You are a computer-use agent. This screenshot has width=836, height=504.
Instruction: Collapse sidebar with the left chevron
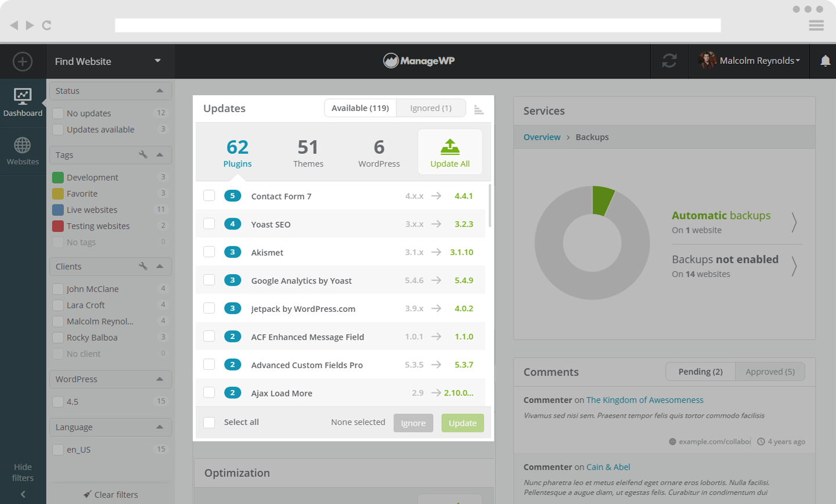coord(23,494)
